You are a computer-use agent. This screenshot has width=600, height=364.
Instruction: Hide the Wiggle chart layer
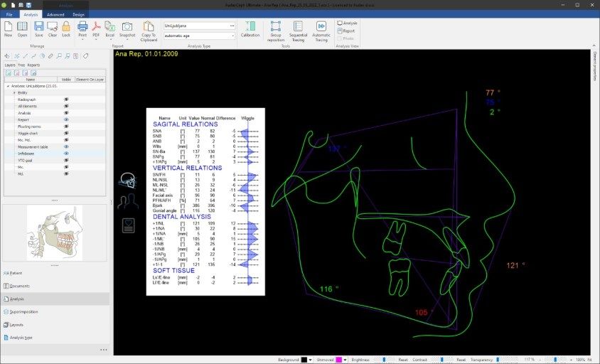click(66, 133)
